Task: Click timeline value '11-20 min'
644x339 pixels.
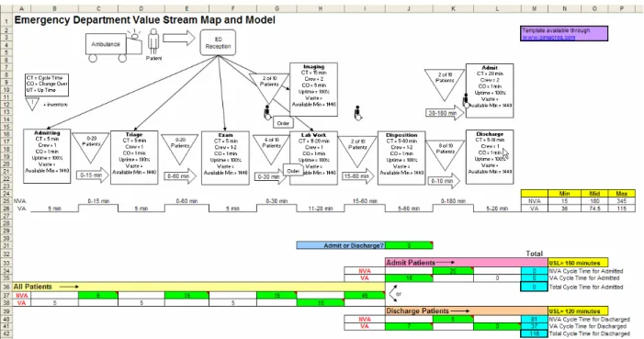Action: [x=321, y=209]
